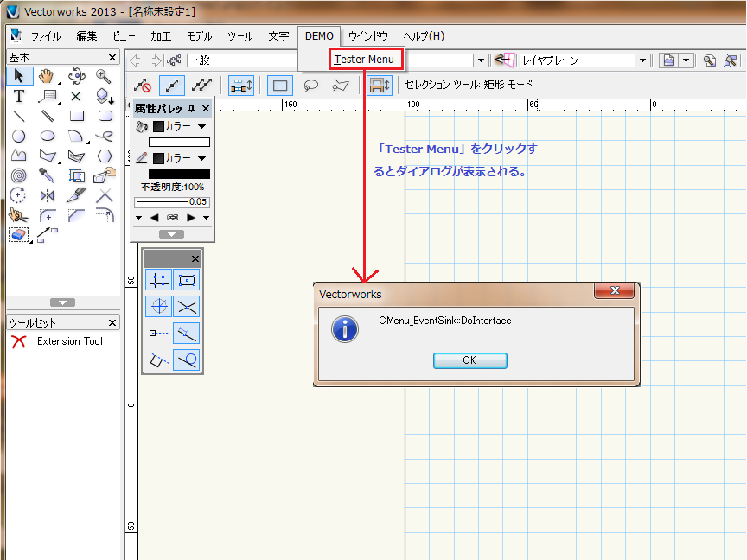Select the arrow Selection tool
This screenshot has height=560, width=747.
tap(19, 76)
